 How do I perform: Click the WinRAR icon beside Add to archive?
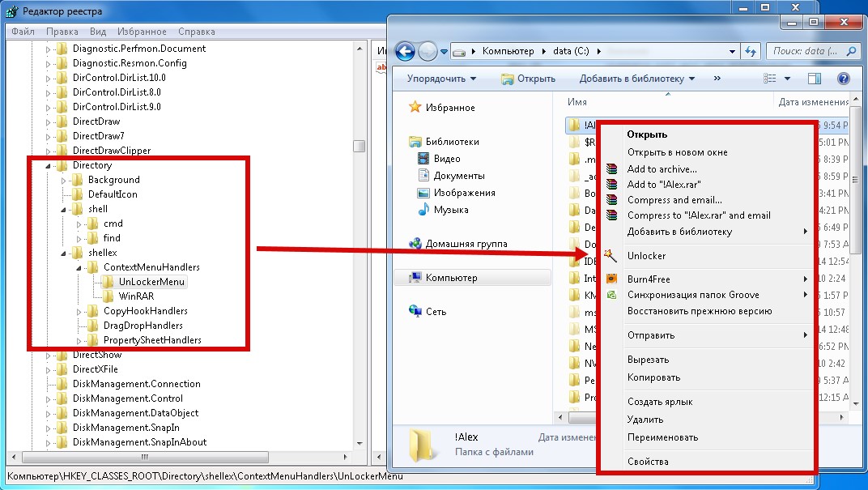(612, 169)
